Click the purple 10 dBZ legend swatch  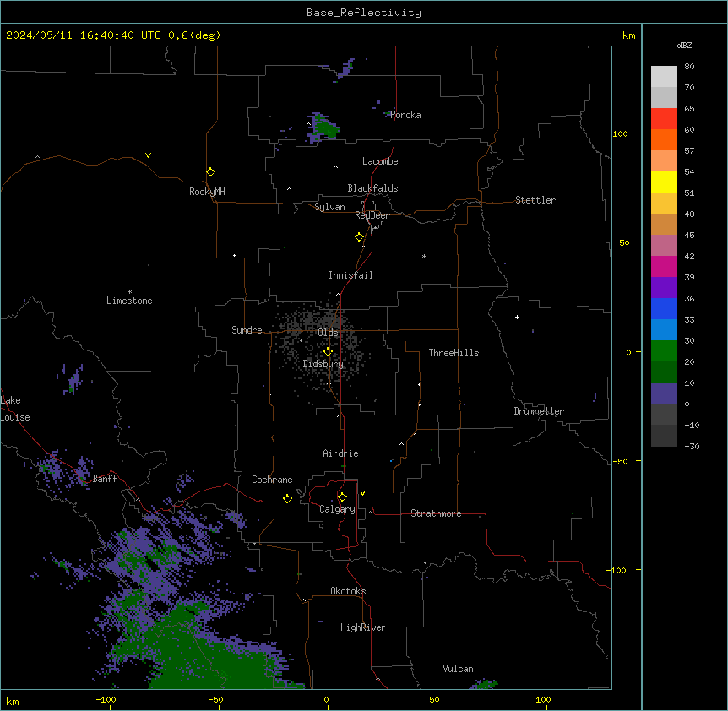click(664, 393)
